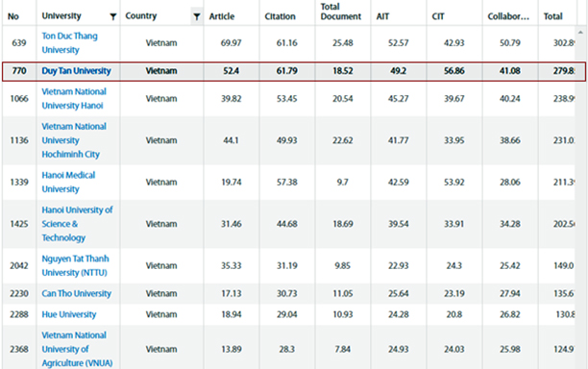The width and height of the screenshot is (588, 369).
Task: Select Article value 44.1
Action: [x=231, y=140]
